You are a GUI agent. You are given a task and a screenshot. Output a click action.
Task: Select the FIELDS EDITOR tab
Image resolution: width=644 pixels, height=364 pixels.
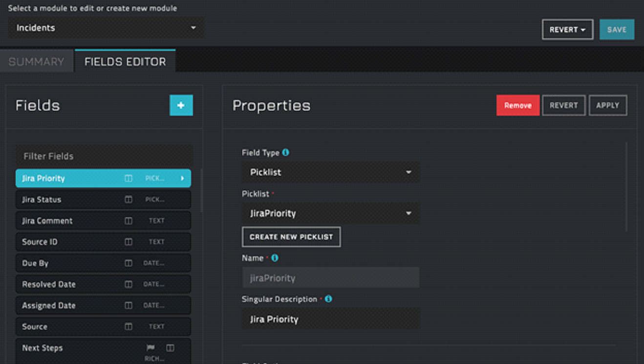pyautogui.click(x=125, y=62)
